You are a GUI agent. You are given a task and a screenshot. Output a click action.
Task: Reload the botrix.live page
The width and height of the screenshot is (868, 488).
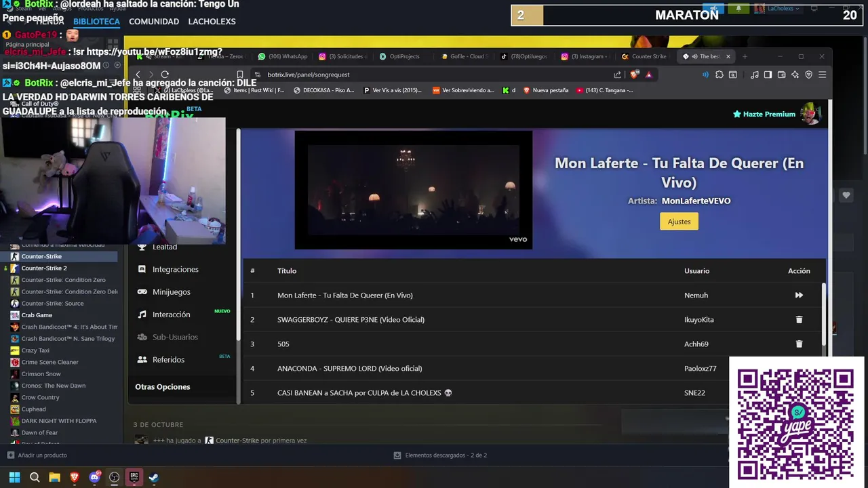click(165, 75)
